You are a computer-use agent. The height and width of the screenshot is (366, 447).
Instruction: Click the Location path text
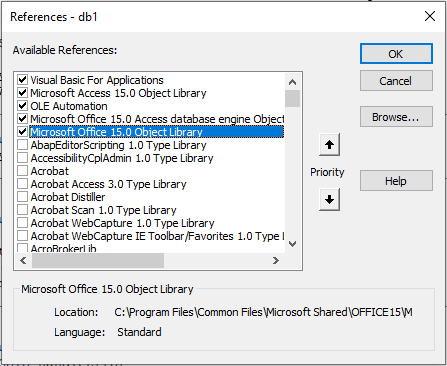pyautogui.click(x=263, y=312)
